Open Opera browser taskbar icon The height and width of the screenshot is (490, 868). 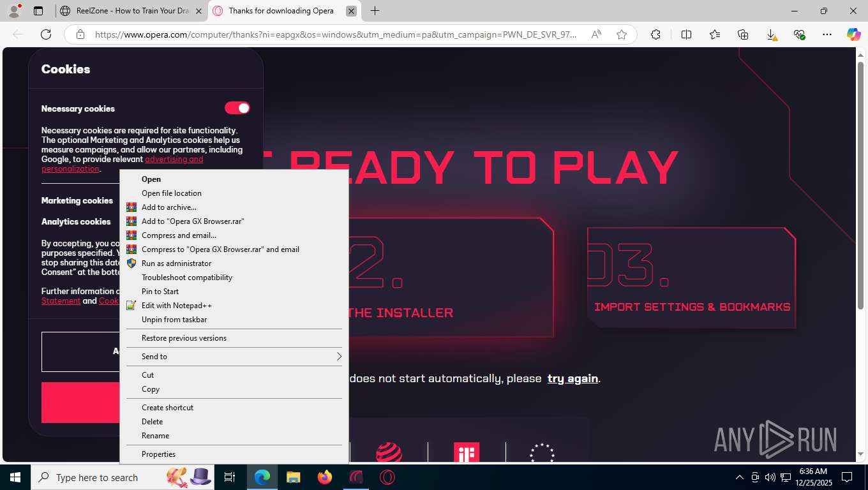coord(387,477)
